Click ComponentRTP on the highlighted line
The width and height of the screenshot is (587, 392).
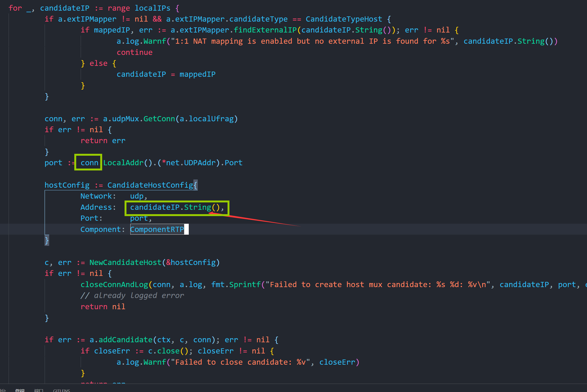[157, 229]
